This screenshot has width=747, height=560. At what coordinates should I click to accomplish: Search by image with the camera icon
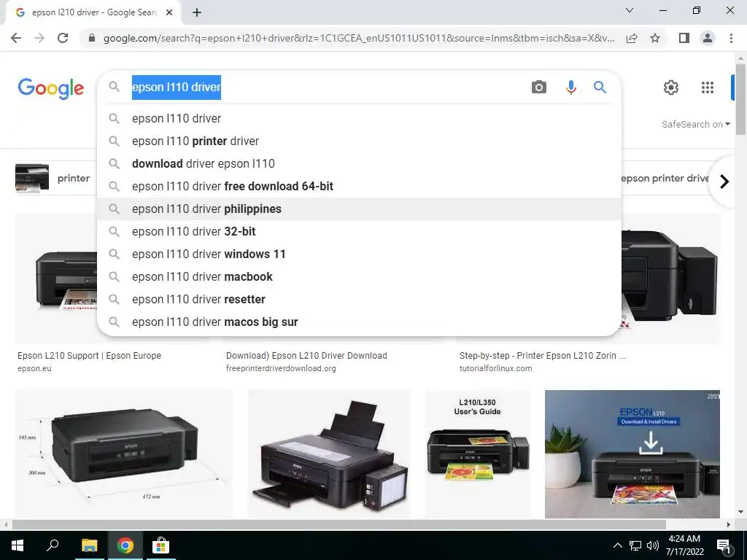pos(539,87)
